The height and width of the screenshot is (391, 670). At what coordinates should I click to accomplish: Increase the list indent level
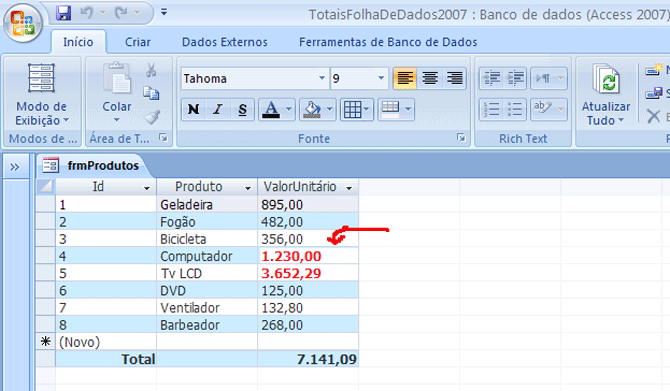[515, 78]
